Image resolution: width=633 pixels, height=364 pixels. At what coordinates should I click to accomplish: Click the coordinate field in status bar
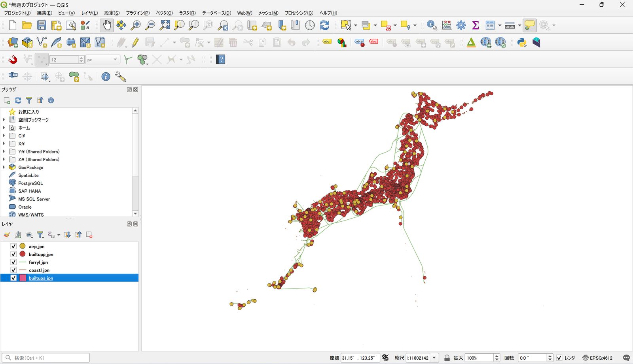point(360,358)
